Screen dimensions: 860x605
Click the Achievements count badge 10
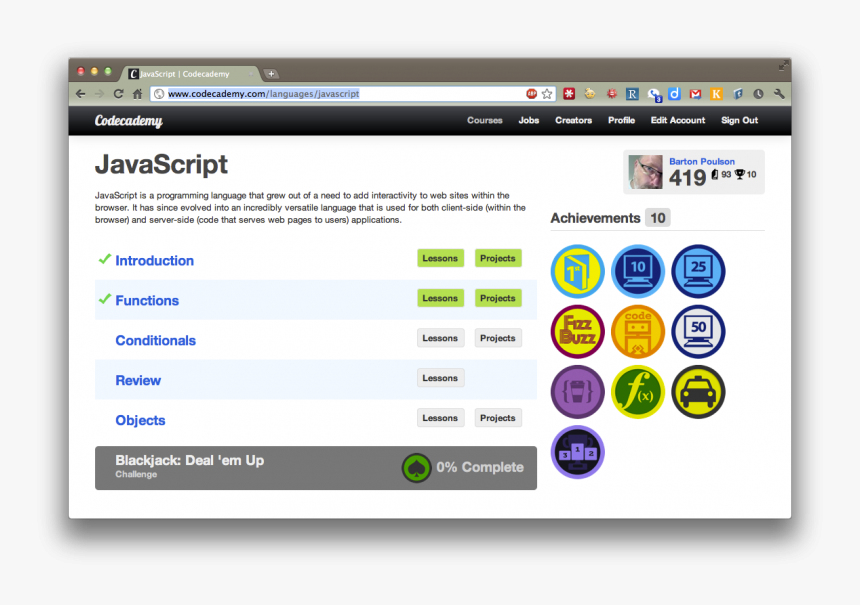point(658,218)
